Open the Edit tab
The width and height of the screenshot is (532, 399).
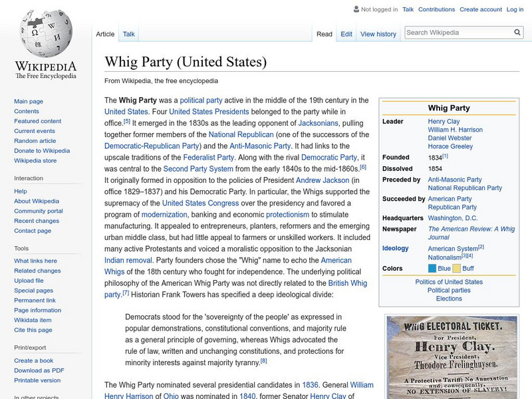tap(346, 34)
